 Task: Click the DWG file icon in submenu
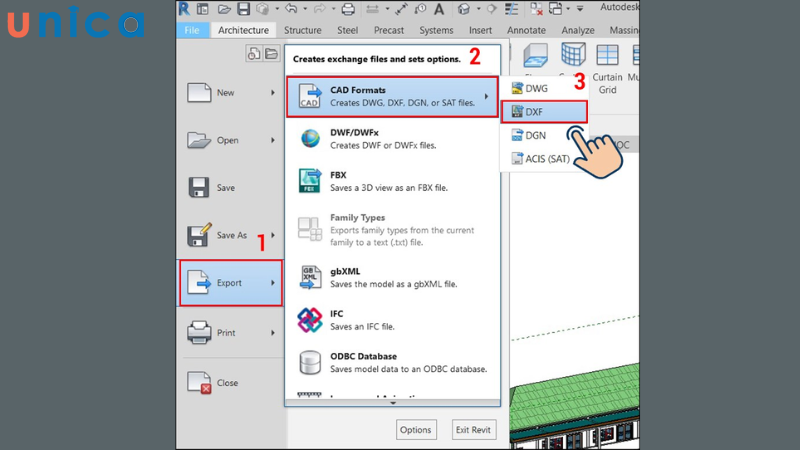click(517, 88)
